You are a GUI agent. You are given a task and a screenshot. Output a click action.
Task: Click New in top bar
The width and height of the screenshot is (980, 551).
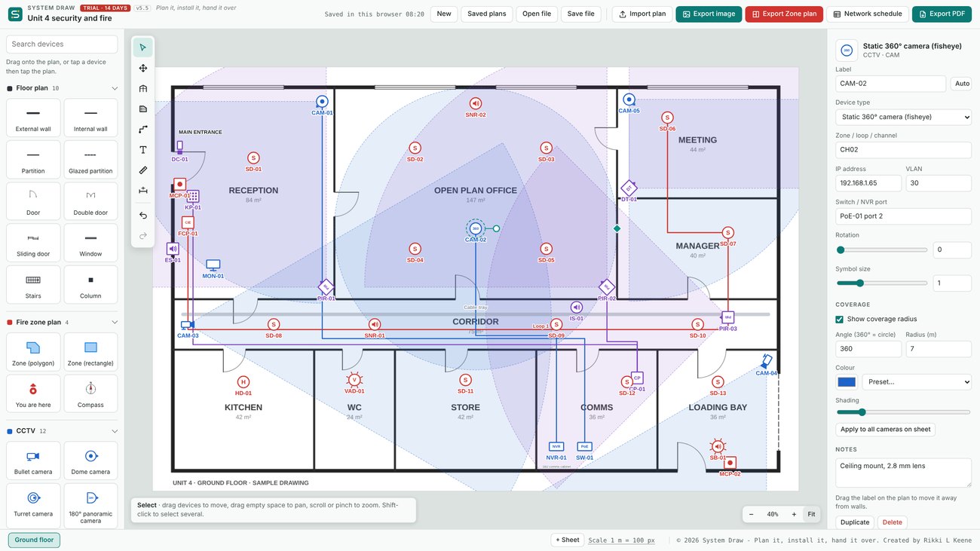[x=444, y=14]
